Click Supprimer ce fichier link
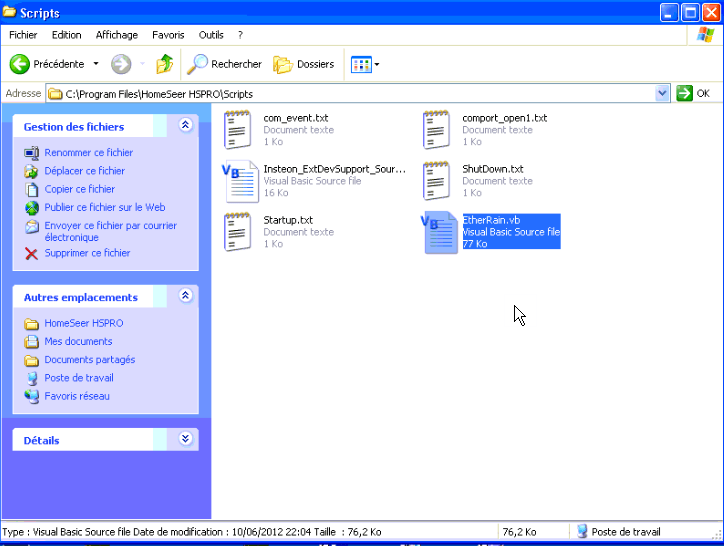 click(87, 253)
